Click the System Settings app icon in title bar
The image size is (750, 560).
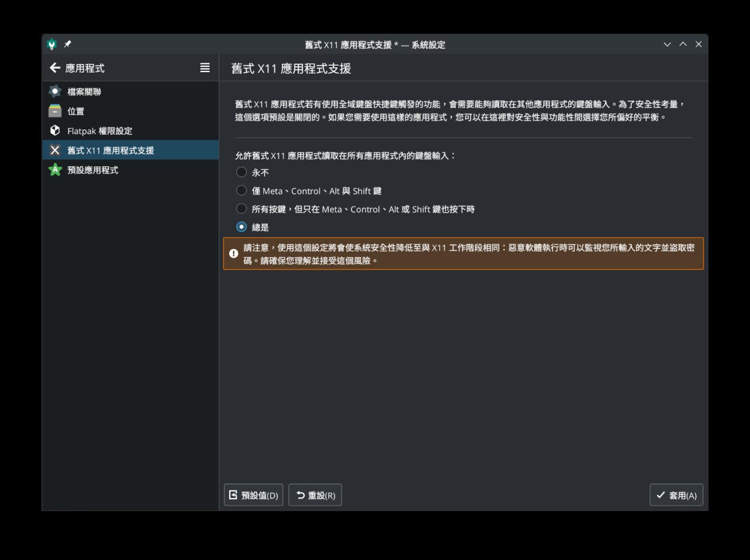click(x=52, y=45)
